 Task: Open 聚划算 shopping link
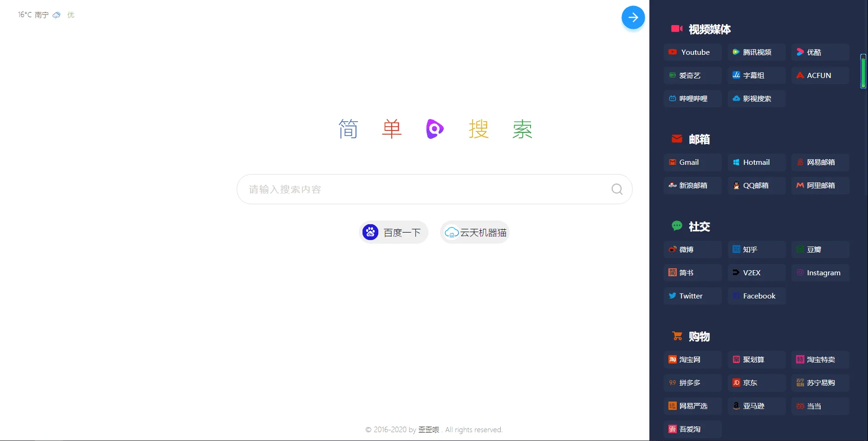coord(757,360)
